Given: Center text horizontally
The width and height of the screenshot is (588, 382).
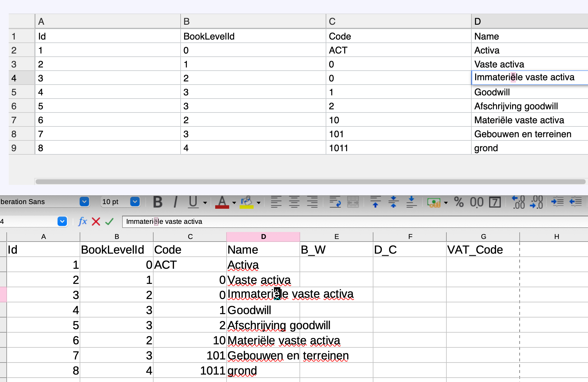Looking at the screenshot, I should click(294, 202).
